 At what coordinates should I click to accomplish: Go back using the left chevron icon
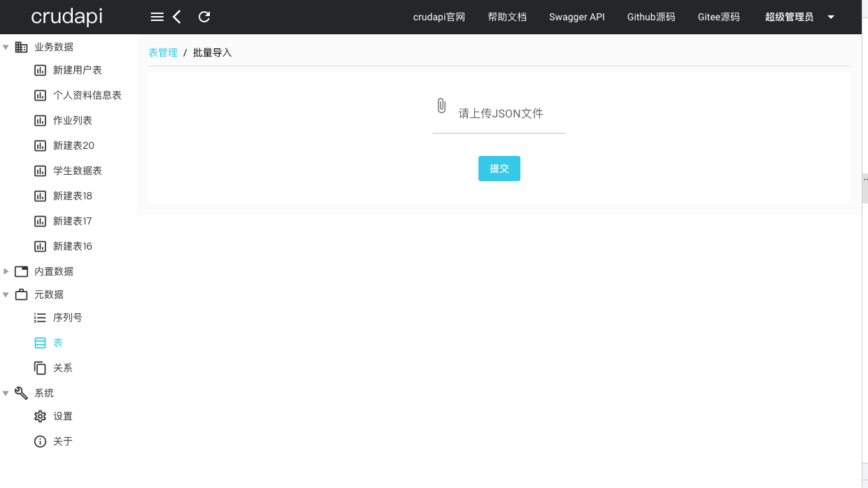point(177,17)
